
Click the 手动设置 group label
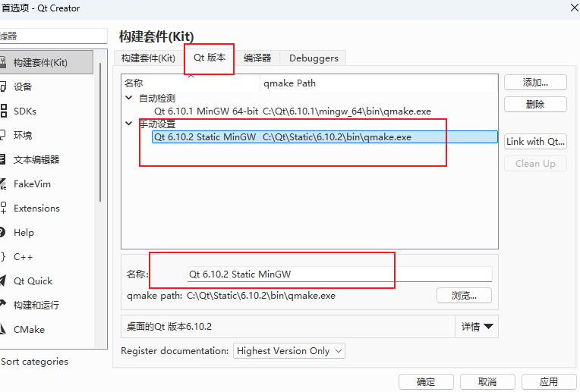point(157,124)
